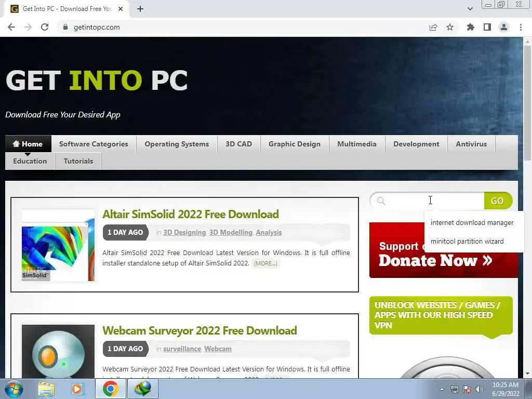The image size is (532, 399).
Task: Open Windows Explorer from the taskbar
Action: tap(46, 389)
